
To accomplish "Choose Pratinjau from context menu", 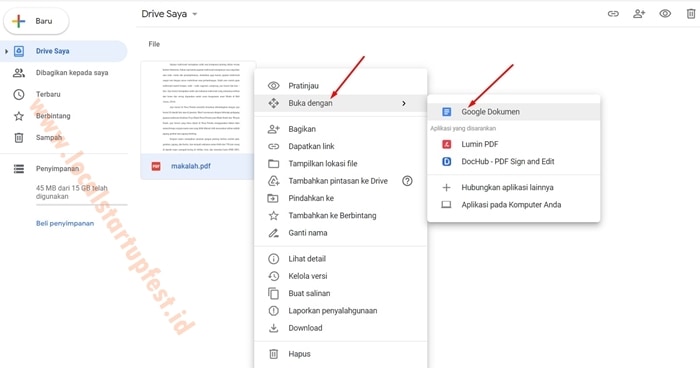I will pyautogui.click(x=341, y=86).
